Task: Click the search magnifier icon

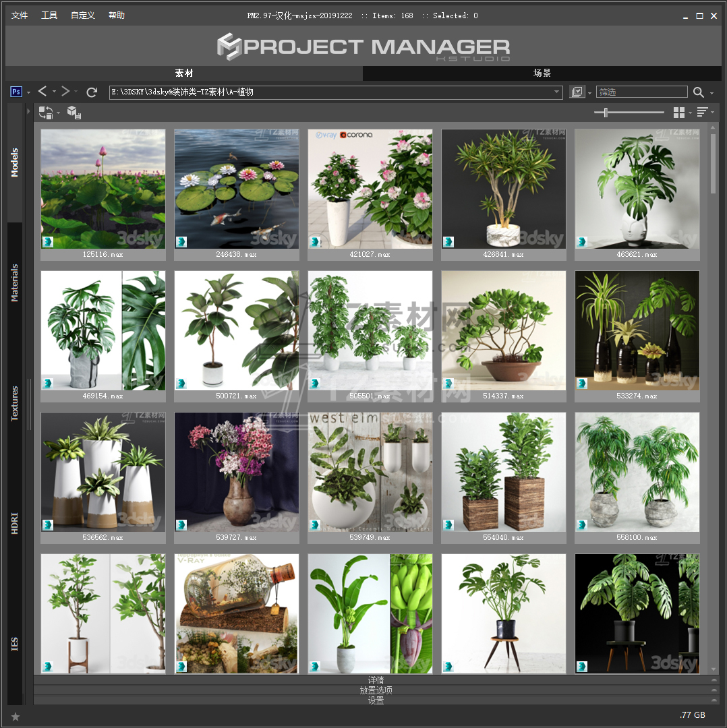Action: (699, 92)
